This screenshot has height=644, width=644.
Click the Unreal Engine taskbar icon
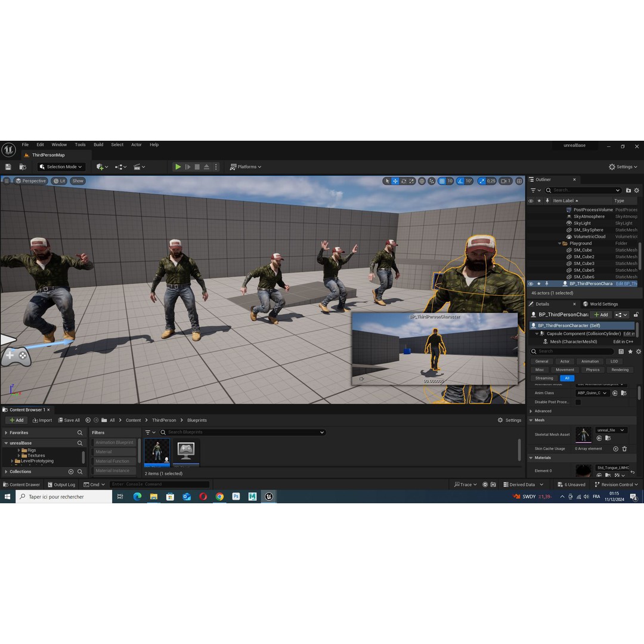(269, 497)
